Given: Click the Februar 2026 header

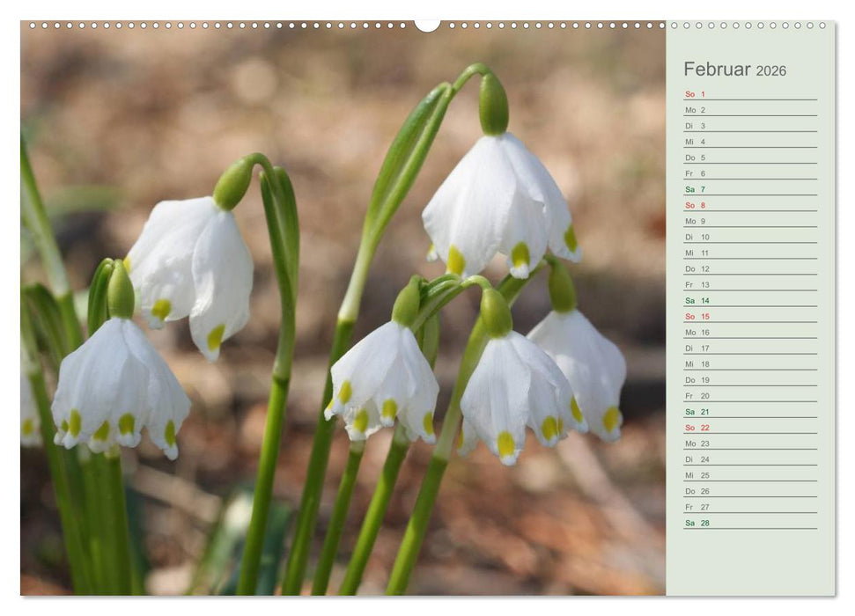Looking at the screenshot, I should click(731, 68).
